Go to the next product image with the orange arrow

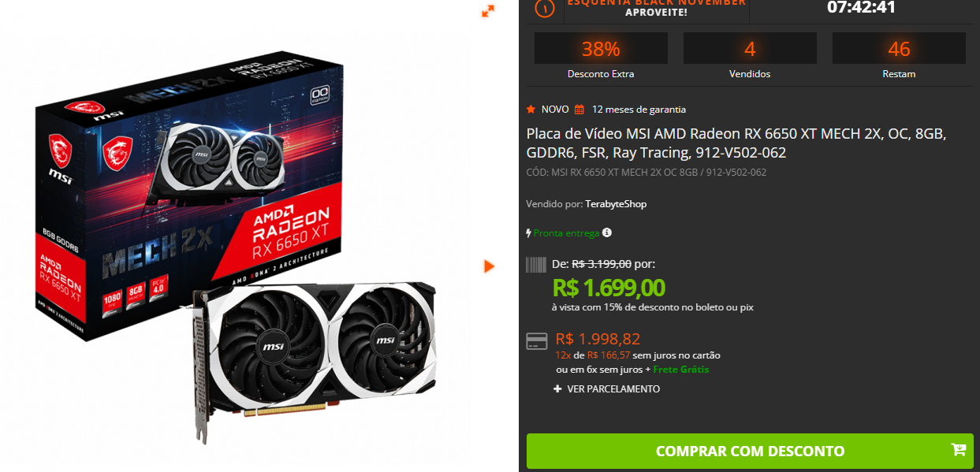point(489,266)
